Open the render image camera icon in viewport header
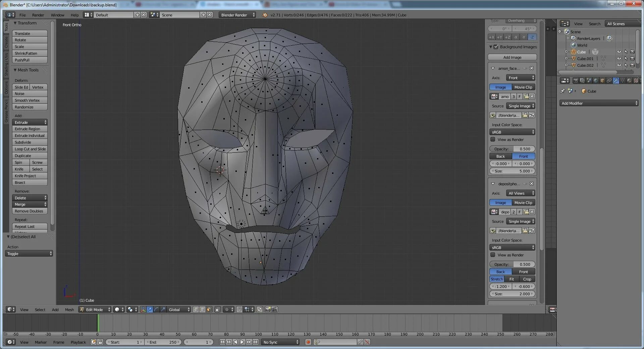Image resolution: width=644 pixels, height=349 pixels. click(268, 309)
